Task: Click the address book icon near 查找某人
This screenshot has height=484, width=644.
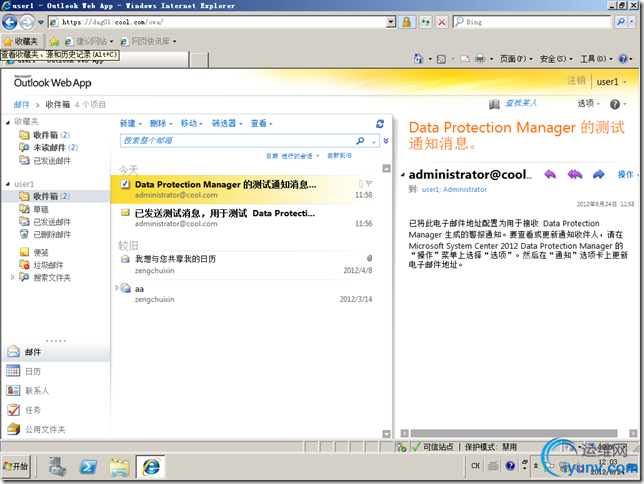Action: click(494, 104)
